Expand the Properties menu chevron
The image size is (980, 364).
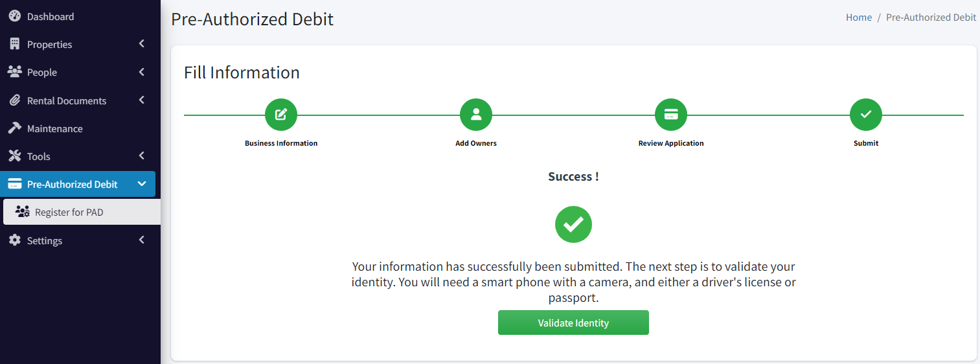(x=142, y=44)
